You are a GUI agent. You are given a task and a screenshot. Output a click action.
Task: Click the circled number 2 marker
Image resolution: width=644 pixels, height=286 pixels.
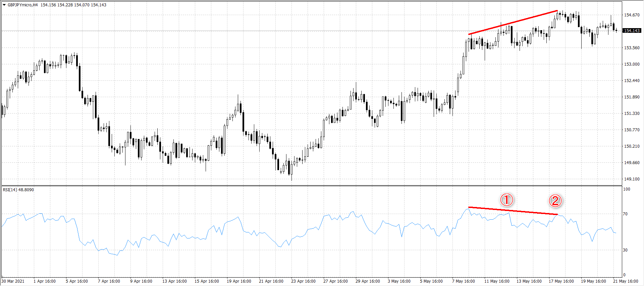[x=555, y=201]
